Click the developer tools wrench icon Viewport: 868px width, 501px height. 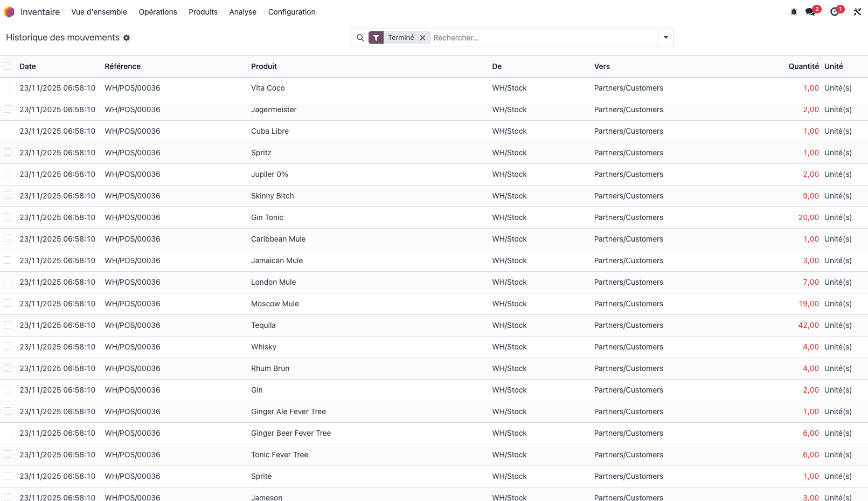857,11
